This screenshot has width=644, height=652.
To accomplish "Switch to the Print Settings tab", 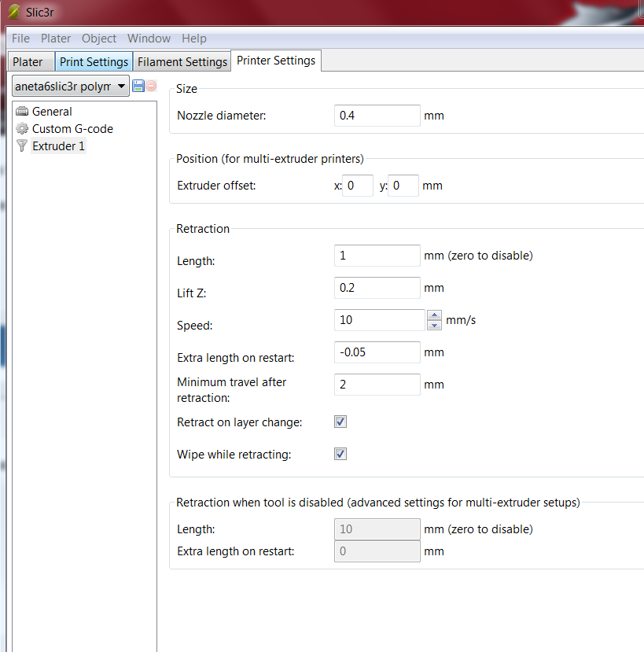I will click(94, 61).
